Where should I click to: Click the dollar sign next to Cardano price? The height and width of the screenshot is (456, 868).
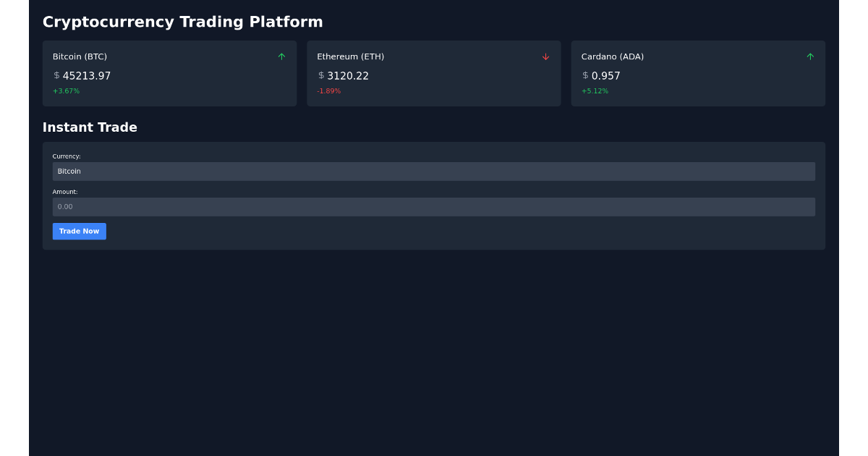[x=584, y=75]
